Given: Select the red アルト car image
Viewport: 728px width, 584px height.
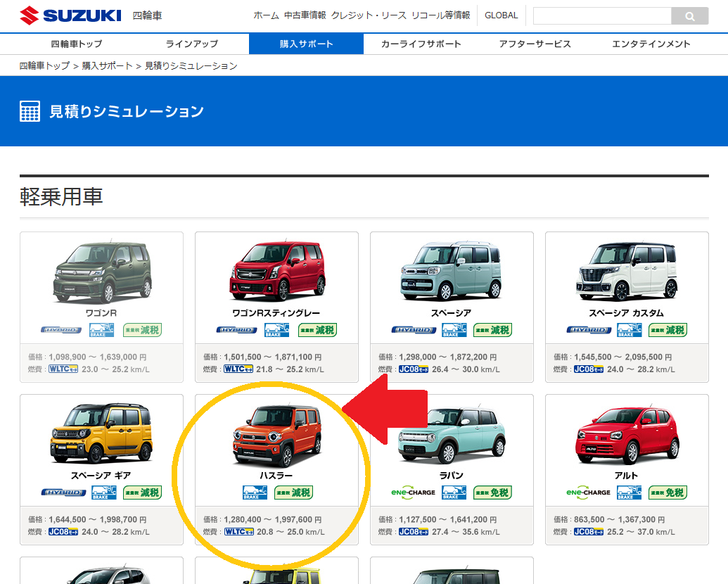Looking at the screenshot, I should coord(627,436).
